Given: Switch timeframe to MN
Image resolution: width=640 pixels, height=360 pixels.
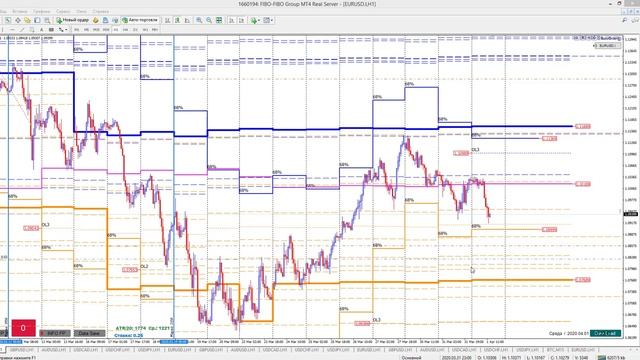Looking at the screenshot, I should [155, 30].
